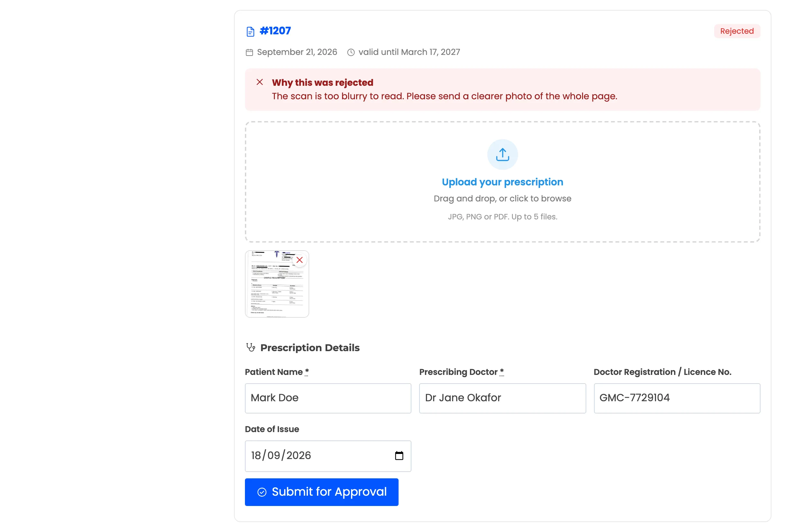The height and width of the screenshot is (532, 792).
Task: Click Drag and drop, or click to browse
Action: [502, 199]
